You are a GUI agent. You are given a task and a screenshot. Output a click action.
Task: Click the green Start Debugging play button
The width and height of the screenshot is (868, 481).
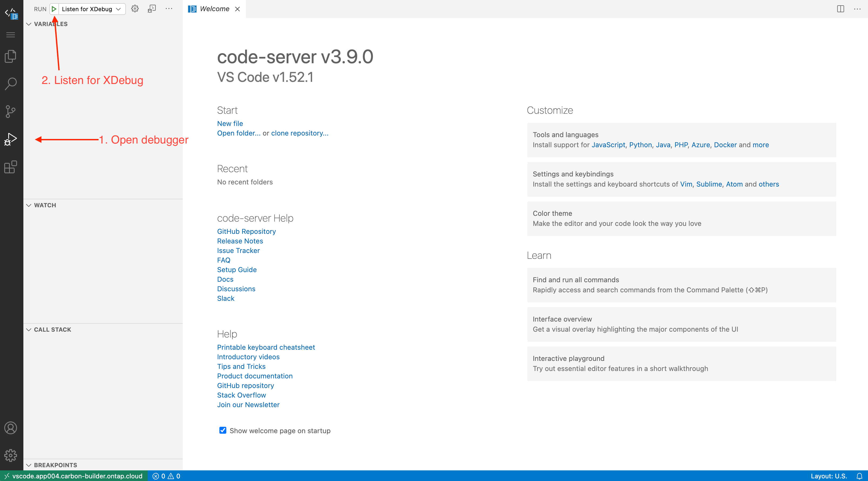click(54, 9)
